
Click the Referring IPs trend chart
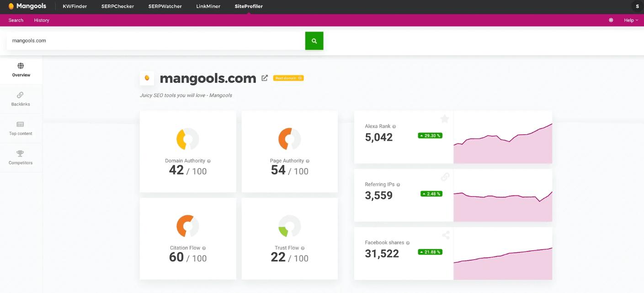503,195
